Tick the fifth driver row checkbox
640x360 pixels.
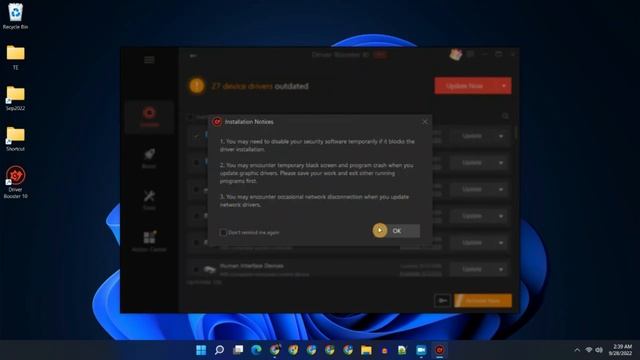(196, 242)
